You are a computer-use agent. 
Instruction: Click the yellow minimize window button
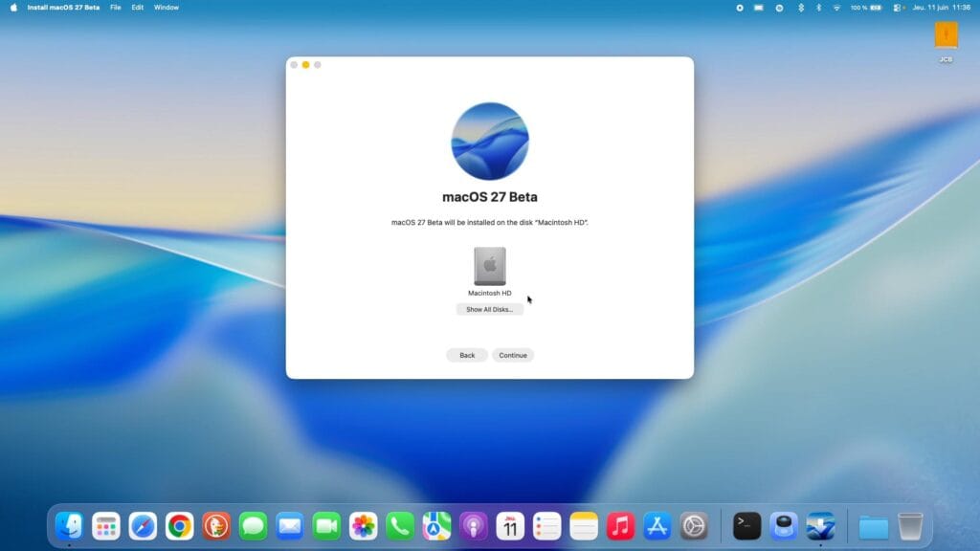(x=305, y=65)
